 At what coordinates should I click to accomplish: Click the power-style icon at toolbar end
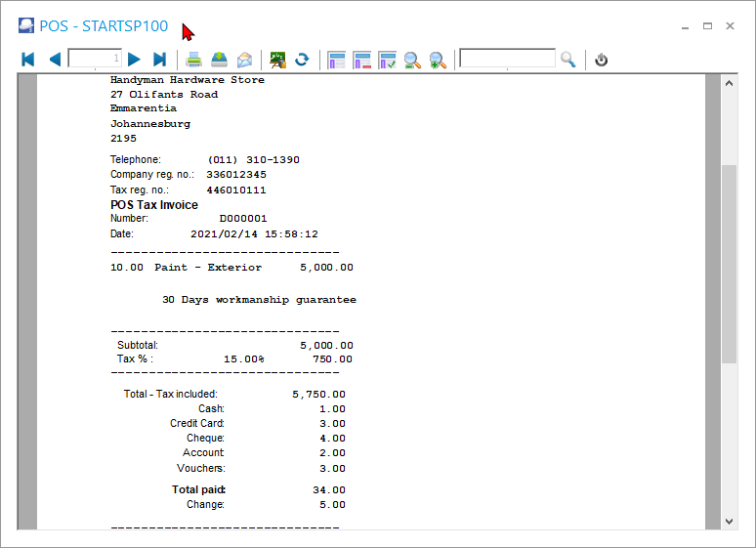click(602, 60)
